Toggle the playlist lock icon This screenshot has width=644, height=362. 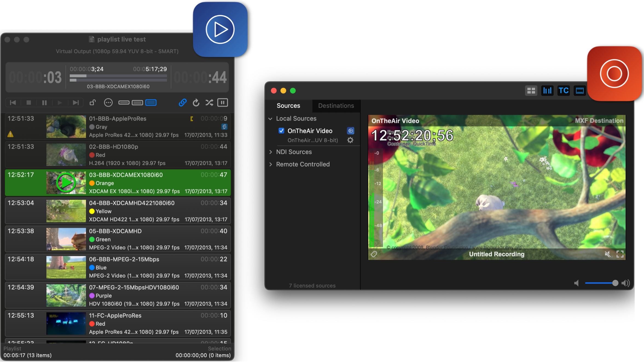[93, 103]
